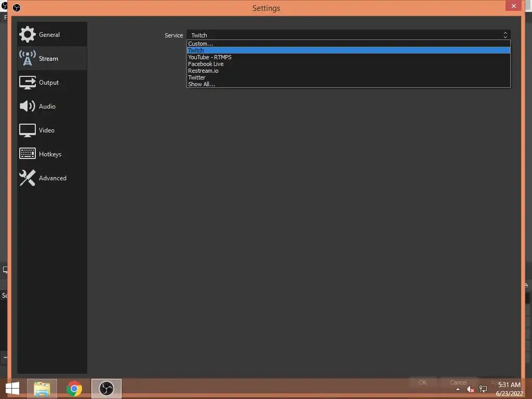
Task: Select the Stream antenna icon
Action: pos(27,58)
